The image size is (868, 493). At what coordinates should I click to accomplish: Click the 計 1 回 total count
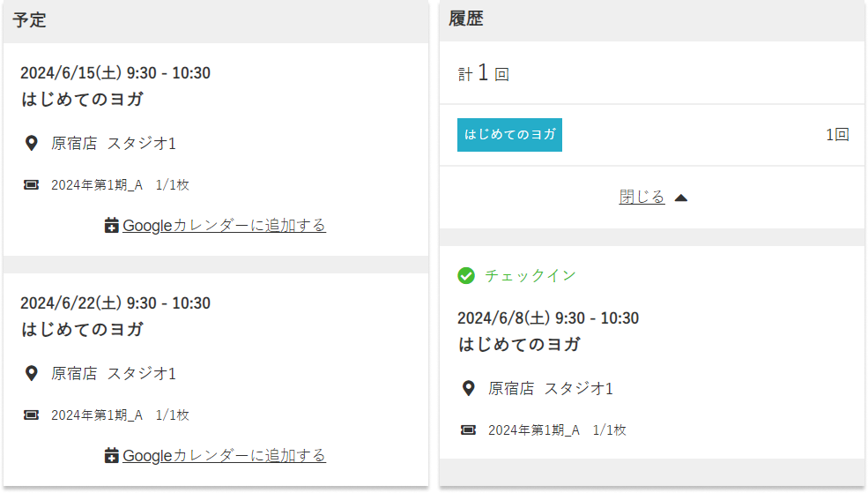point(483,74)
